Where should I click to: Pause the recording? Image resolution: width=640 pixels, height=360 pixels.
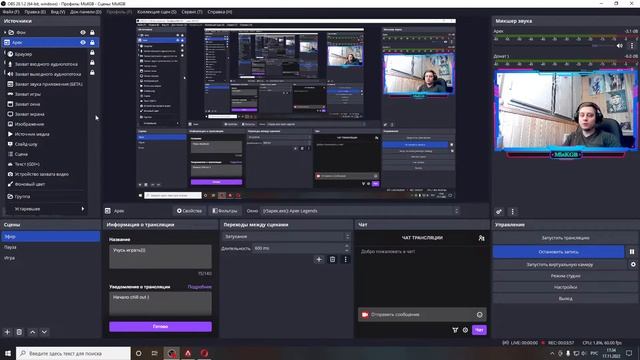click(632, 252)
